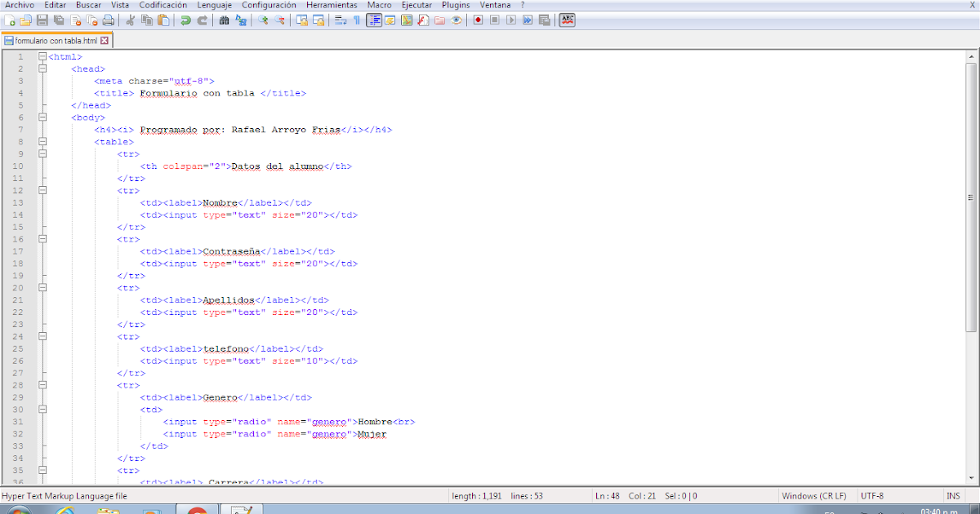
Task: Open the spell check ABC toolbar icon
Action: [568, 20]
